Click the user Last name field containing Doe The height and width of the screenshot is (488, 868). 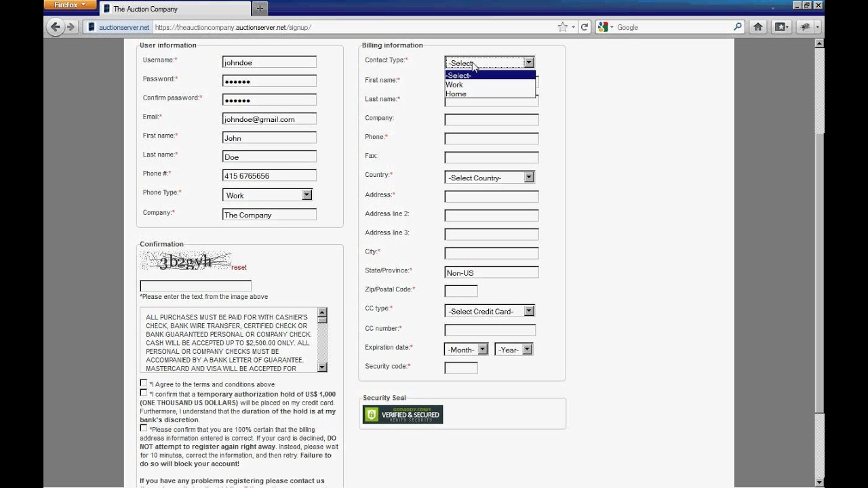[269, 157]
